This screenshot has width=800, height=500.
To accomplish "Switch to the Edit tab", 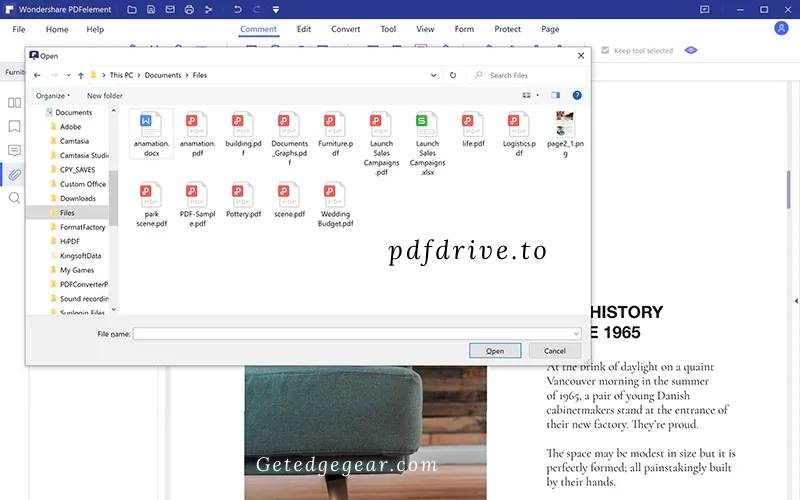I will 304,29.
